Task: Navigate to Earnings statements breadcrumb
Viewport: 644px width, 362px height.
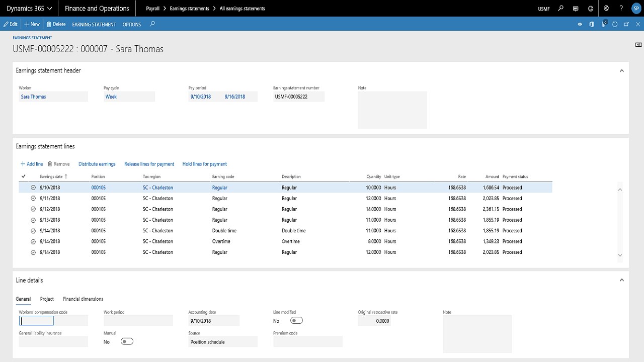Action: [x=190, y=9]
